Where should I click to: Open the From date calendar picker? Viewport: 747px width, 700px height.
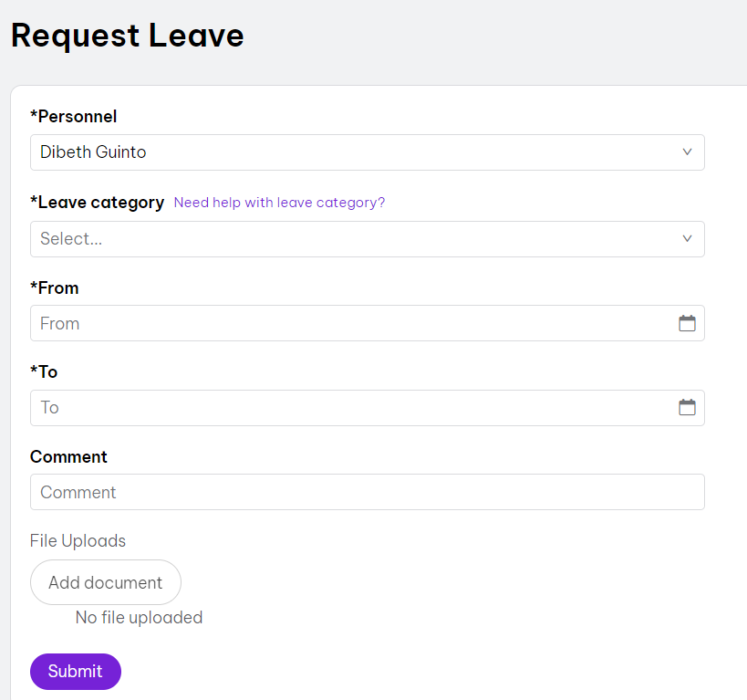click(687, 323)
